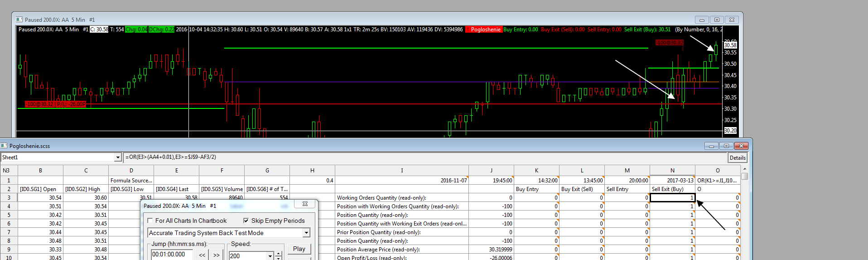Select the 'Buy Exit (Sell)' header cell
Viewport: 868px width, 260px height.
point(582,189)
